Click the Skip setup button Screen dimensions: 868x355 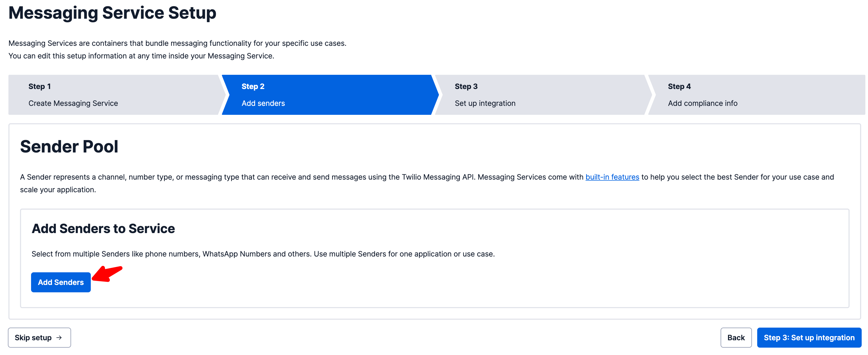[39, 337]
